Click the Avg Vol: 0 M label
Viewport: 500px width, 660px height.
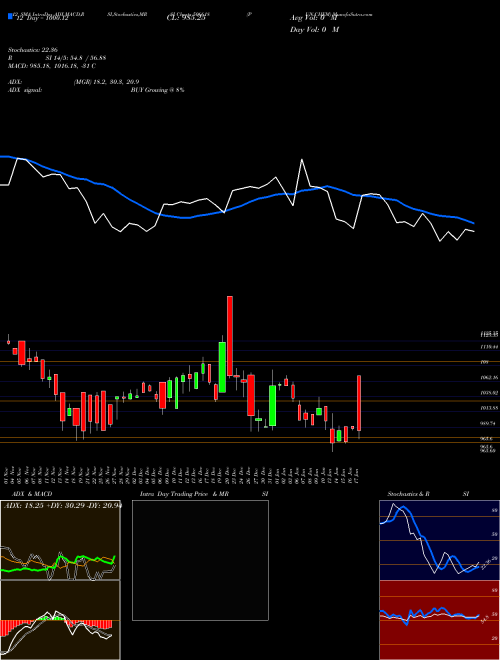314,19
